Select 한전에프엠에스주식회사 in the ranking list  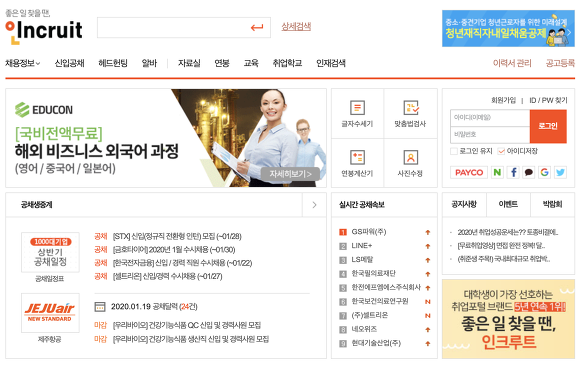386,288
